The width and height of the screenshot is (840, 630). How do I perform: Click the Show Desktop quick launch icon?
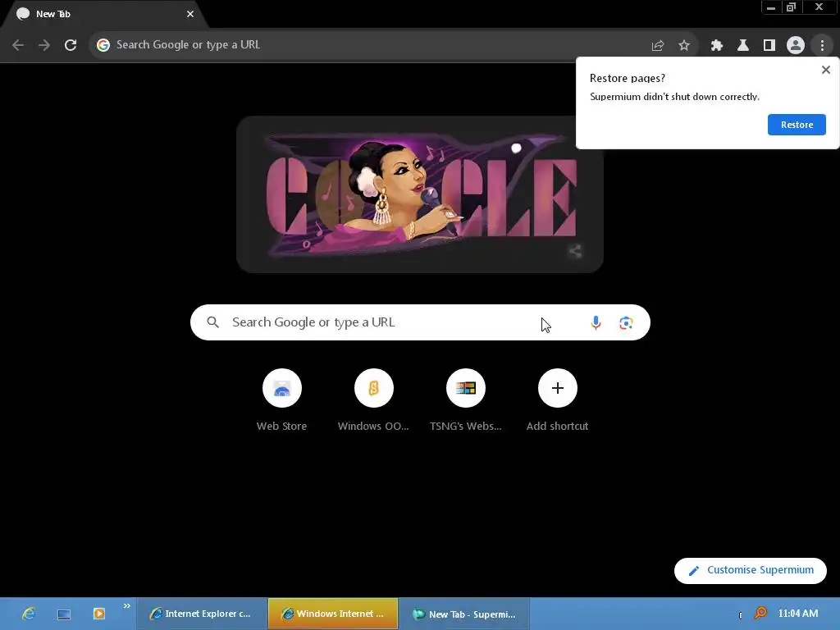click(x=64, y=614)
